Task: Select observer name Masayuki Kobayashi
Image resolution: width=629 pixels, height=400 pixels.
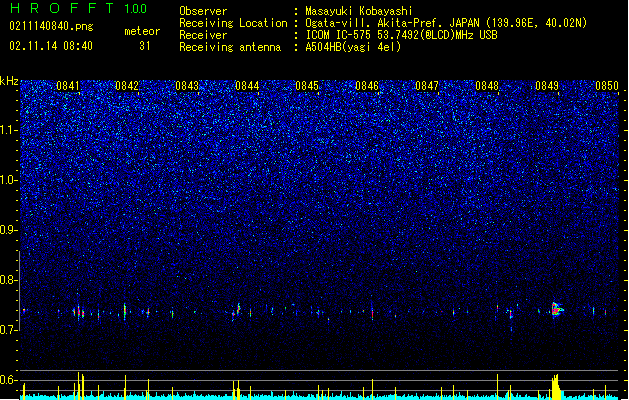Action: pos(359,11)
